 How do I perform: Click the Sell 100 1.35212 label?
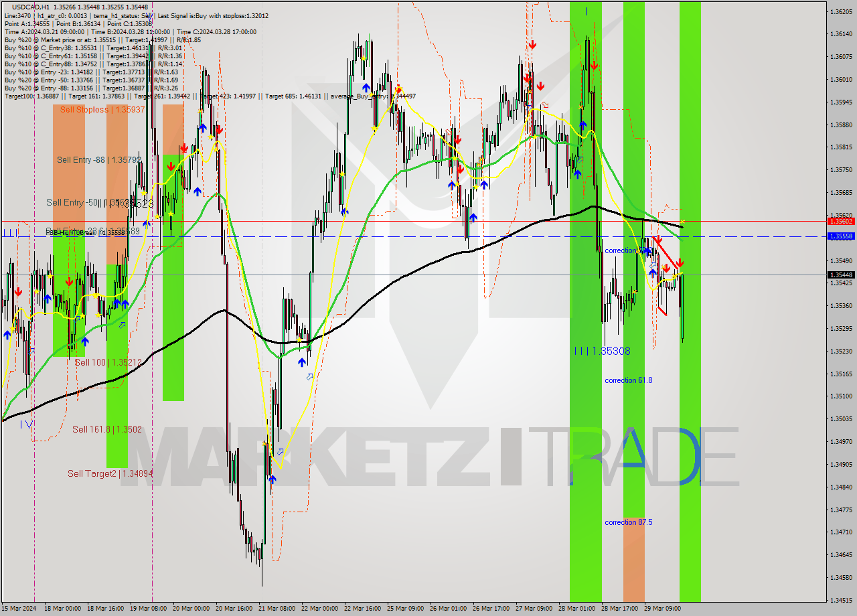(108, 362)
